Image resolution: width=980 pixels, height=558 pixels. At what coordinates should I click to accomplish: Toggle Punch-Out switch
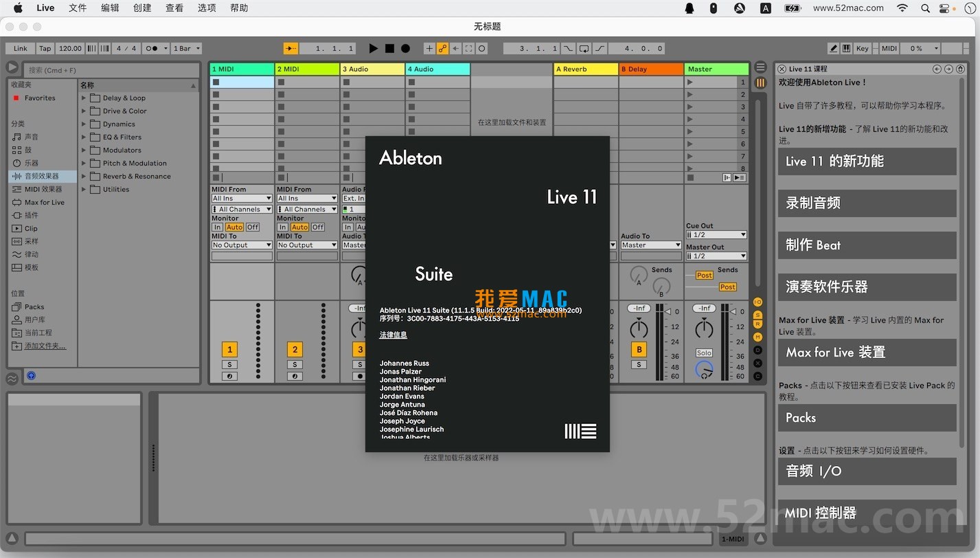point(600,49)
